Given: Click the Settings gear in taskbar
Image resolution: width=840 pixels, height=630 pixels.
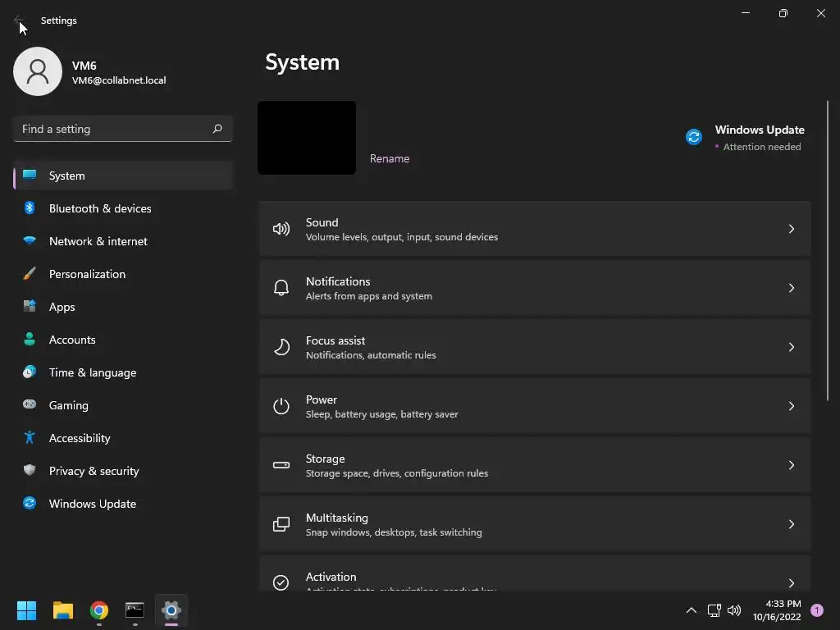Looking at the screenshot, I should coord(171,610).
